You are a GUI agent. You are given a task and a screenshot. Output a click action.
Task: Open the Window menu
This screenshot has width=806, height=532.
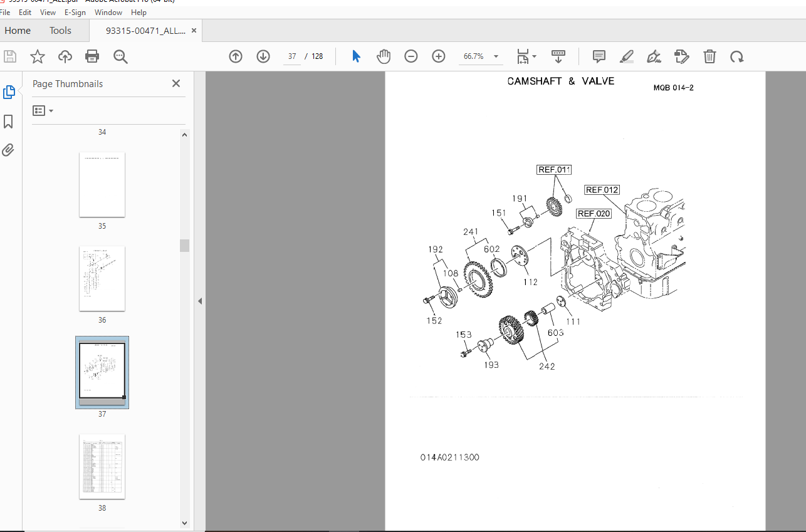click(x=108, y=13)
